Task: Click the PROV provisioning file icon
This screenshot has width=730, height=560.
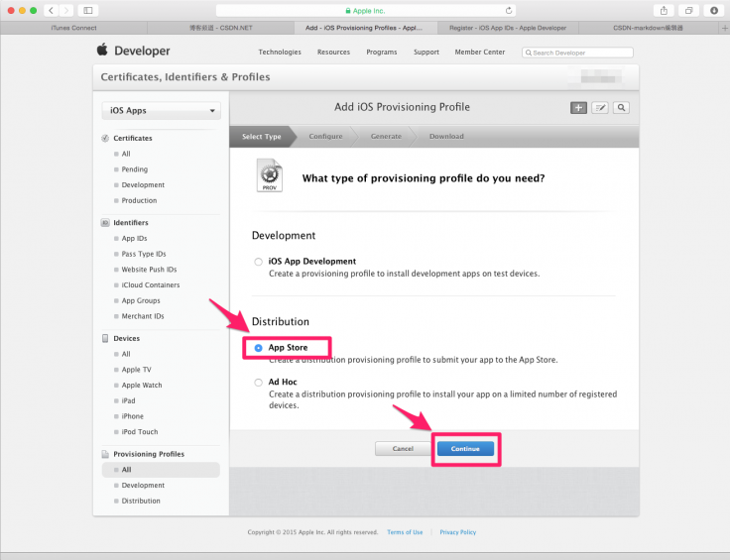Action: [x=269, y=175]
